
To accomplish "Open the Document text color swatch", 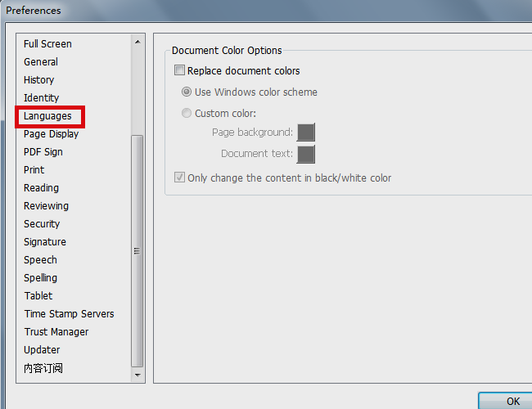I will (x=306, y=155).
